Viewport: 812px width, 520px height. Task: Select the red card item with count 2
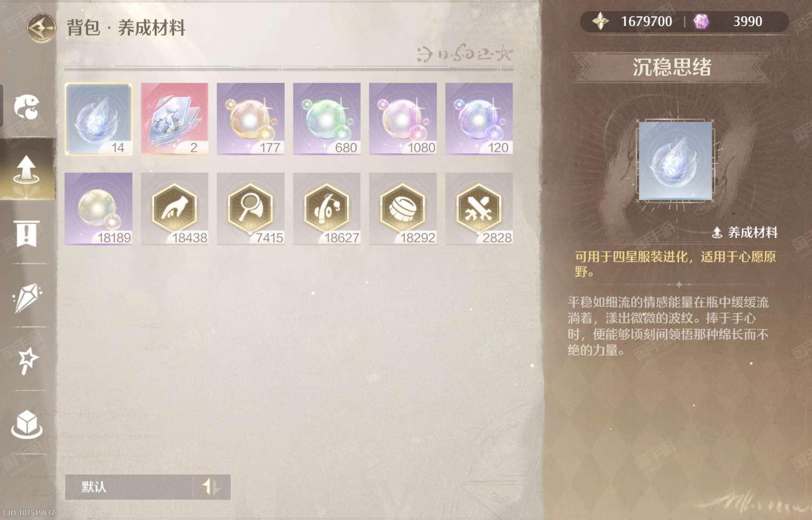point(174,119)
